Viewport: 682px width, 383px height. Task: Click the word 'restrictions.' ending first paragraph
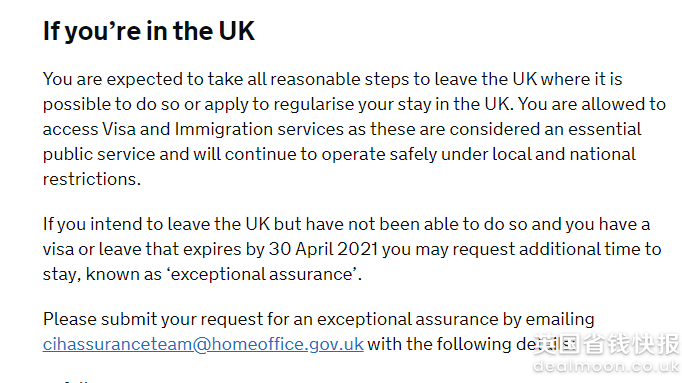coord(92,179)
